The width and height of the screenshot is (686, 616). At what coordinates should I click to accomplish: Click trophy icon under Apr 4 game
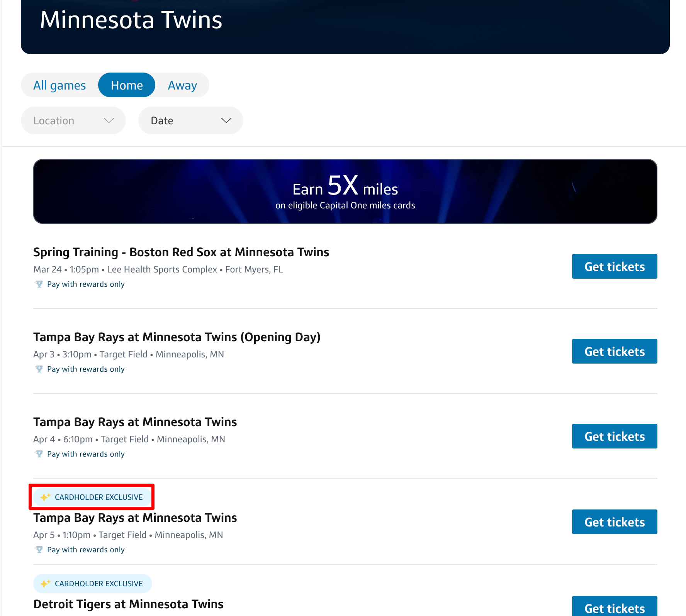(x=39, y=454)
